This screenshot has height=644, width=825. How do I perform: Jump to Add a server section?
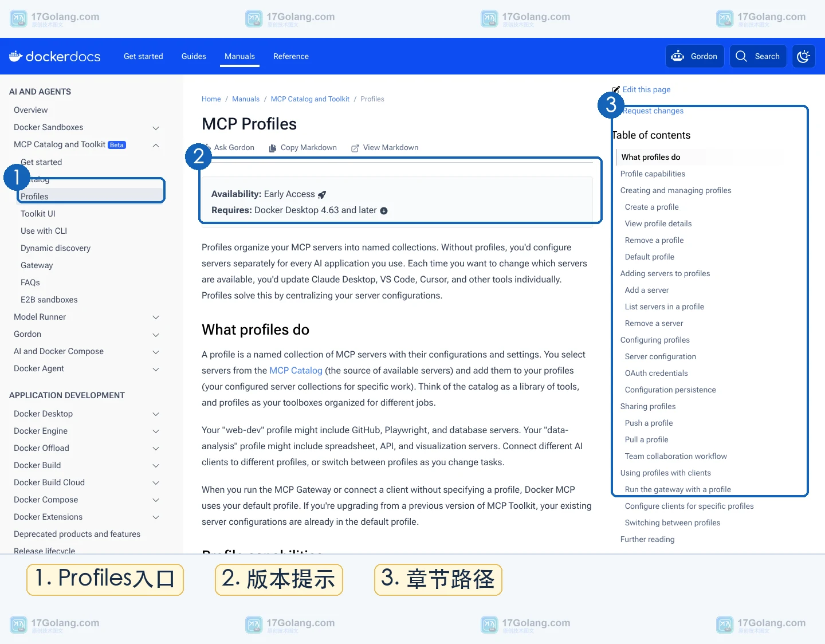point(647,290)
